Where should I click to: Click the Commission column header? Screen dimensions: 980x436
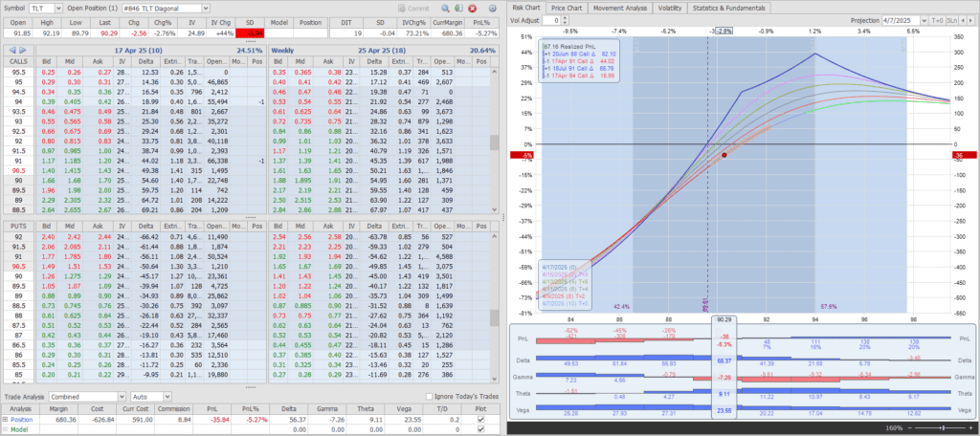coord(173,410)
